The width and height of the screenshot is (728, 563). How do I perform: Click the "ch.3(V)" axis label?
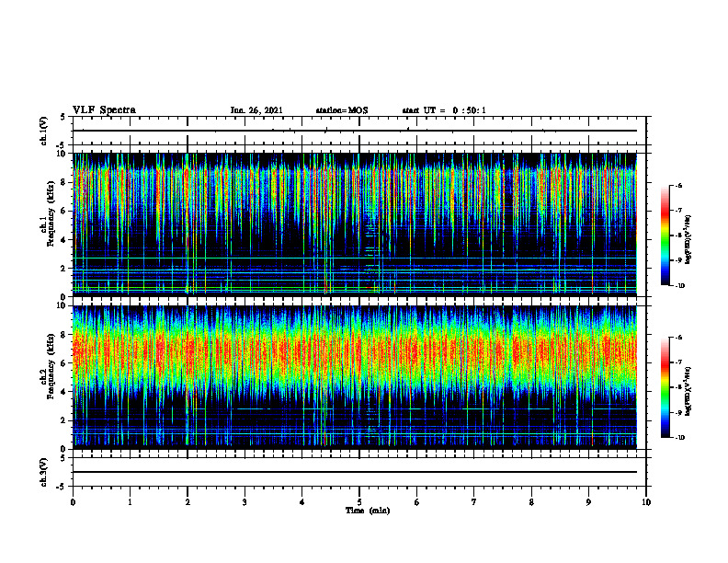pyautogui.click(x=43, y=472)
